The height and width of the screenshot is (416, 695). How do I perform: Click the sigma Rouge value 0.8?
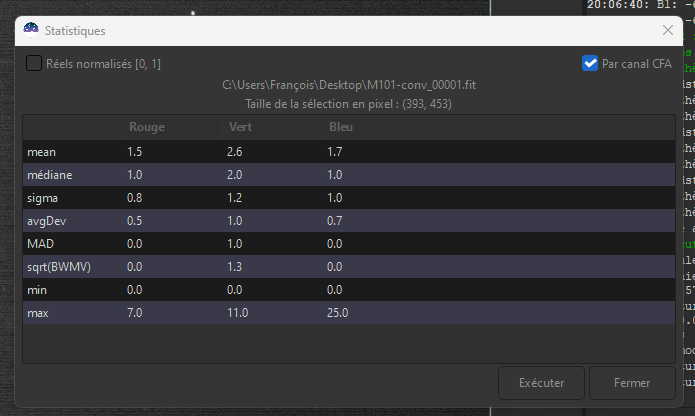click(134, 198)
